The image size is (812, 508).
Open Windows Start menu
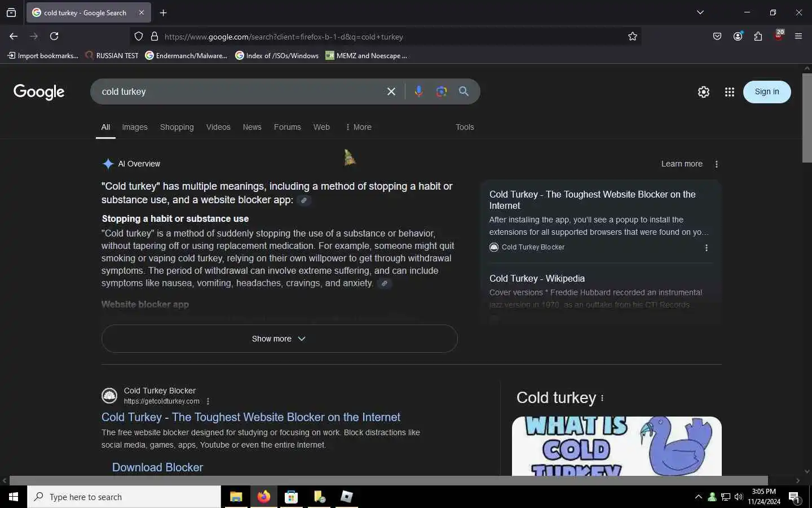(x=14, y=497)
